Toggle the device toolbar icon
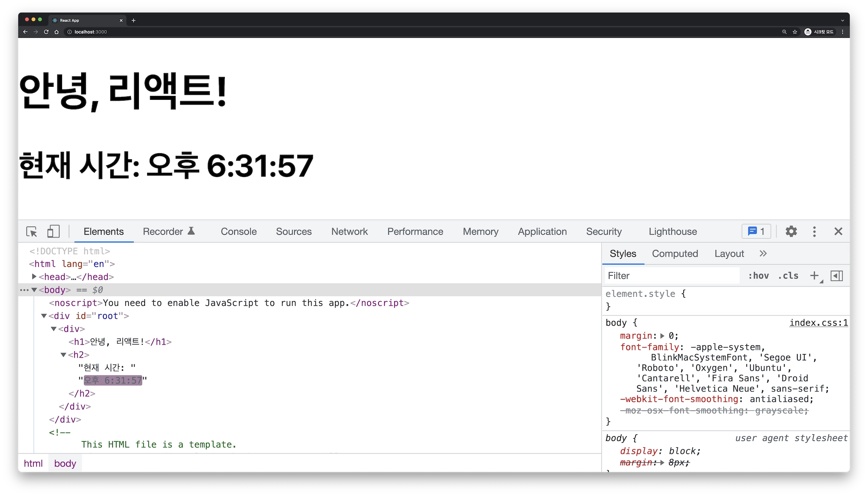The width and height of the screenshot is (868, 496). pos(53,231)
